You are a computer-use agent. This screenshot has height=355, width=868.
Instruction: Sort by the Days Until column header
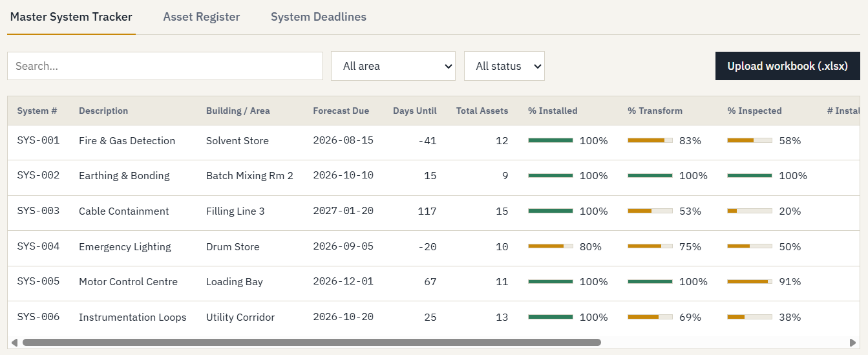click(x=415, y=111)
